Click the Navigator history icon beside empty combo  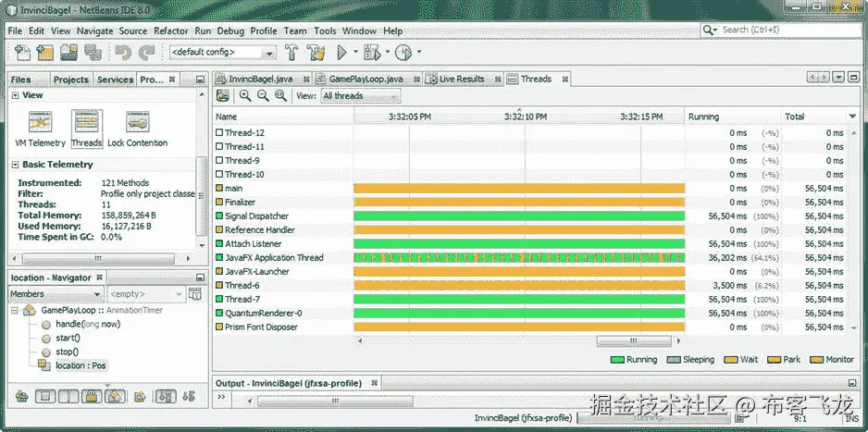[x=194, y=294]
